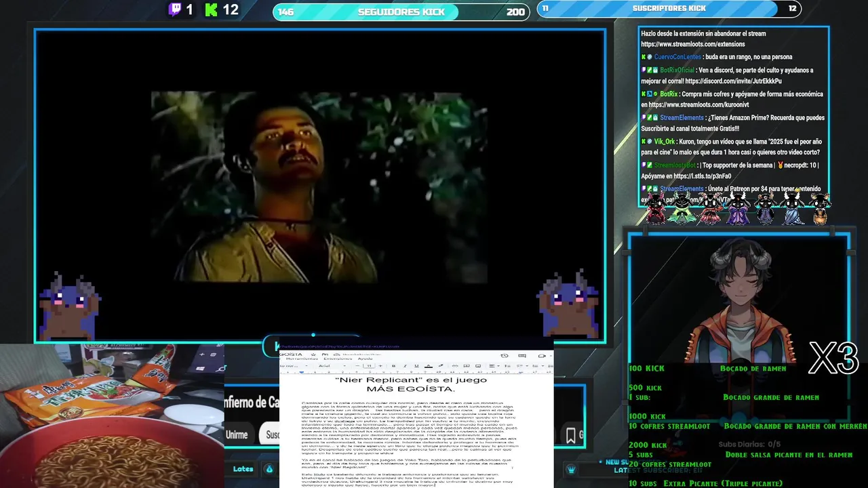Click the insert link icon in Docs

click(x=455, y=366)
